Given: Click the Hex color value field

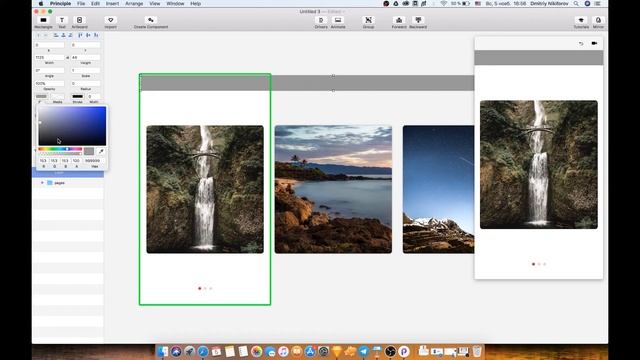Looking at the screenshot, I should tap(93, 161).
